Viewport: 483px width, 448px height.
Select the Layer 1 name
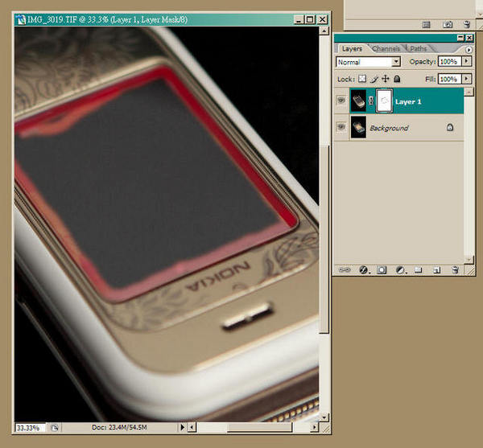pyautogui.click(x=408, y=101)
